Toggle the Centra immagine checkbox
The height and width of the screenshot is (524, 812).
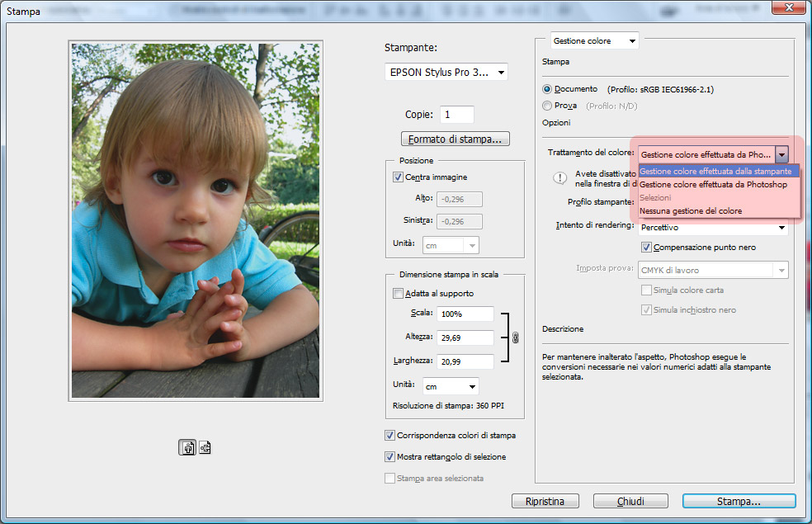click(x=399, y=177)
